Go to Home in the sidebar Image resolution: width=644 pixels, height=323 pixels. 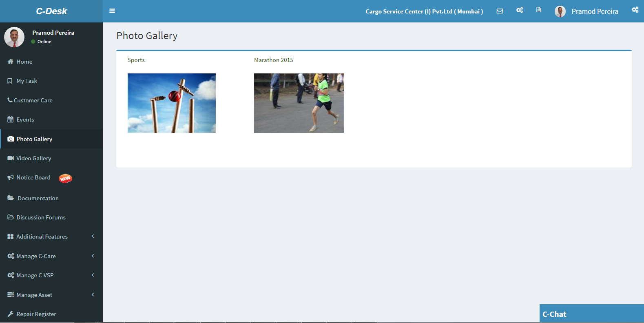click(x=51, y=62)
